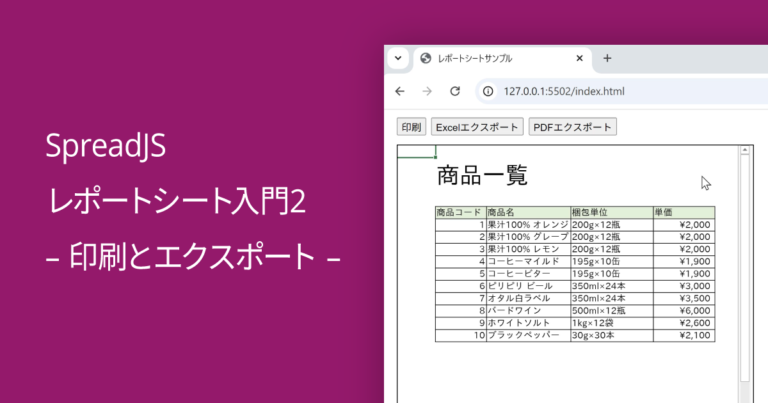This screenshot has width=768, height=403.
Task: Select the 商品一覧 title cell
Action: point(482,175)
